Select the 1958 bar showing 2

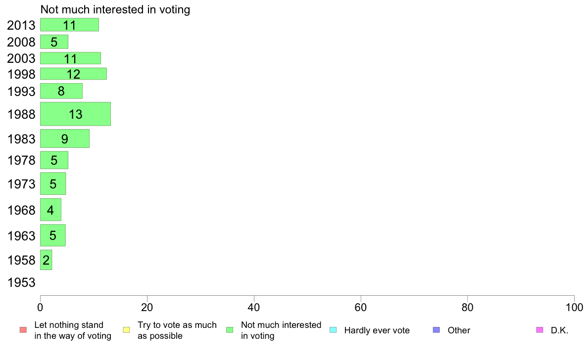click(x=46, y=260)
